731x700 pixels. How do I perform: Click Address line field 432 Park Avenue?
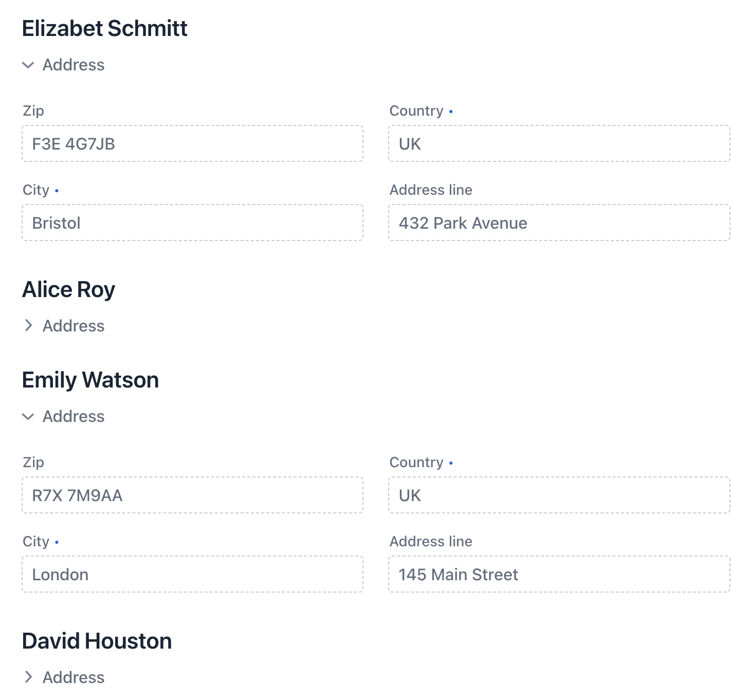click(559, 223)
